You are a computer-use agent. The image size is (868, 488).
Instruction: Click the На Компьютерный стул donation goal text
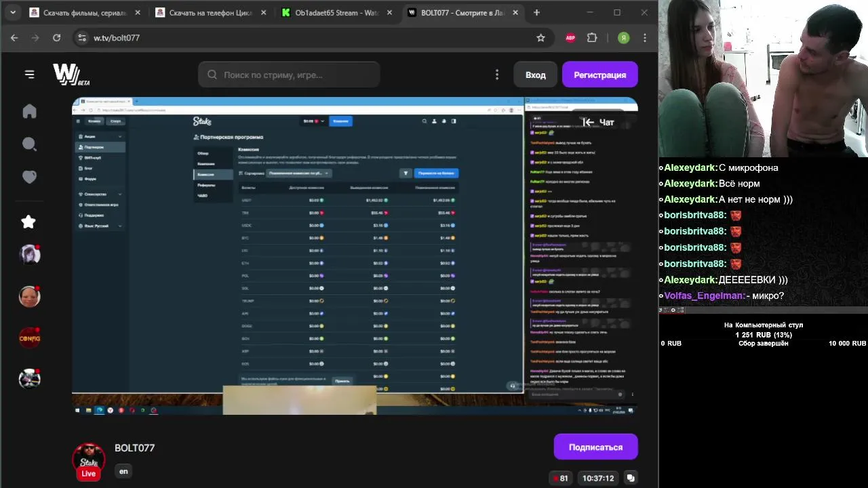764,325
